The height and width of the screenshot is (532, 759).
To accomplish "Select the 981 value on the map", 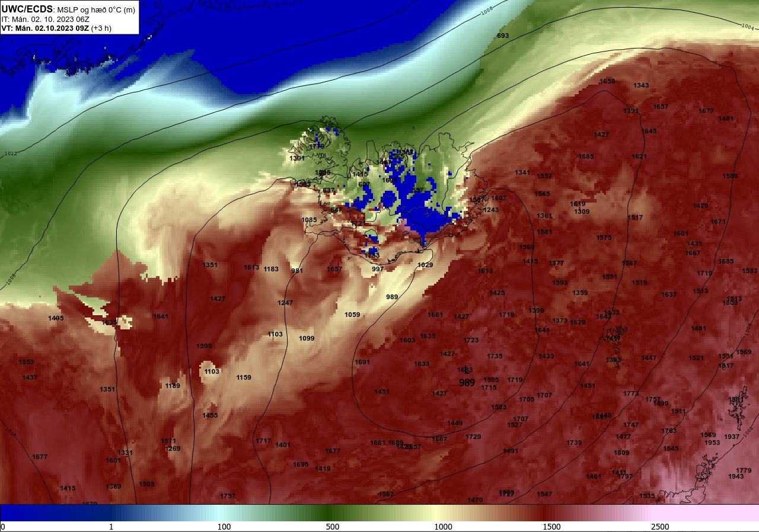I will pos(297,271).
